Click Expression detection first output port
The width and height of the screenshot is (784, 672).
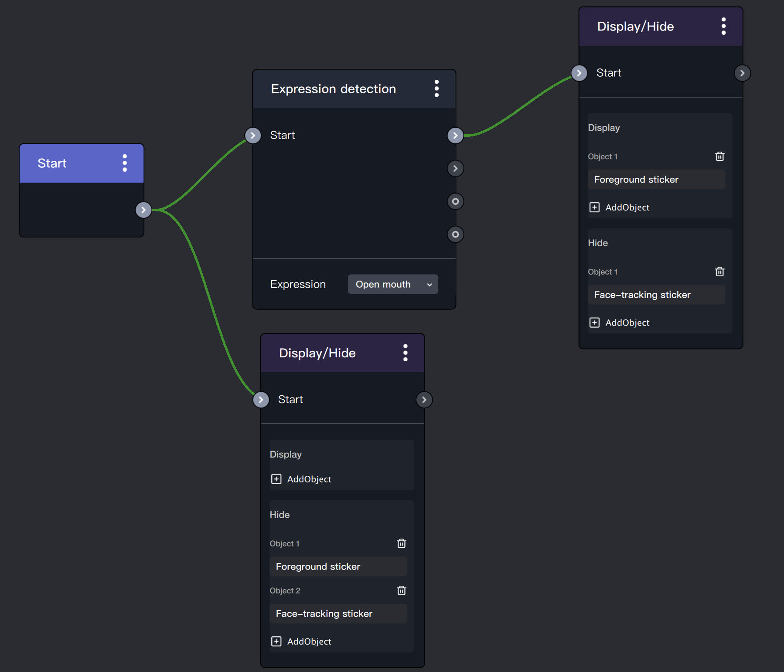[x=455, y=135]
